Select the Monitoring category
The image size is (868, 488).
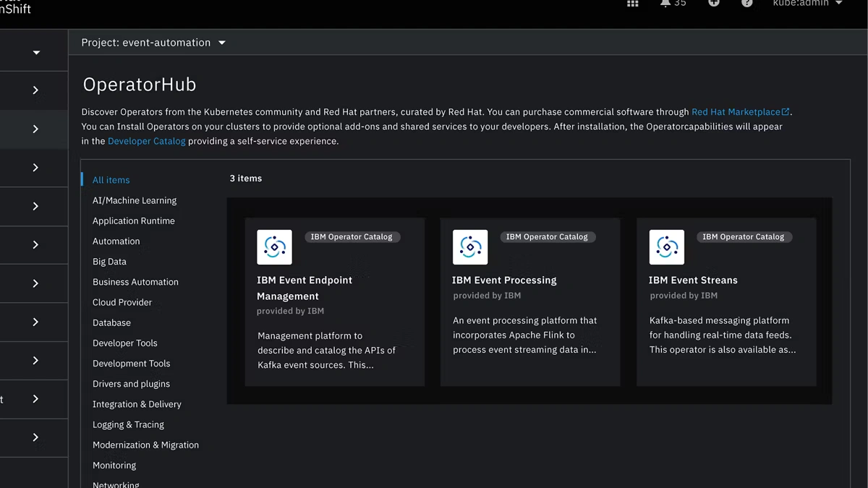pyautogui.click(x=114, y=465)
